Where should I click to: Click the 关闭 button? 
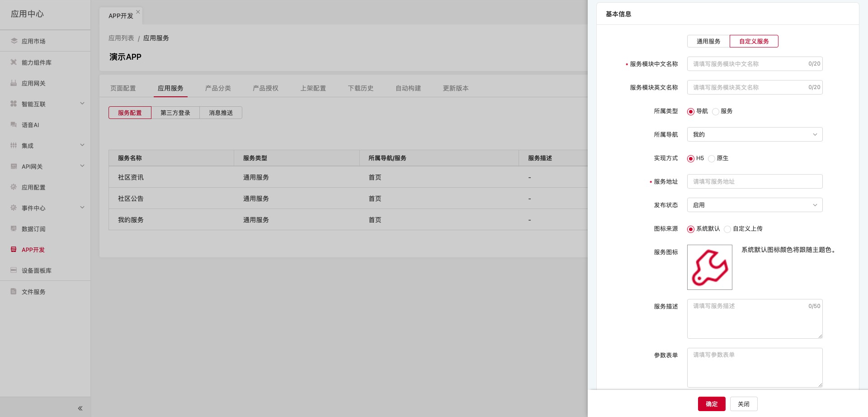743,404
